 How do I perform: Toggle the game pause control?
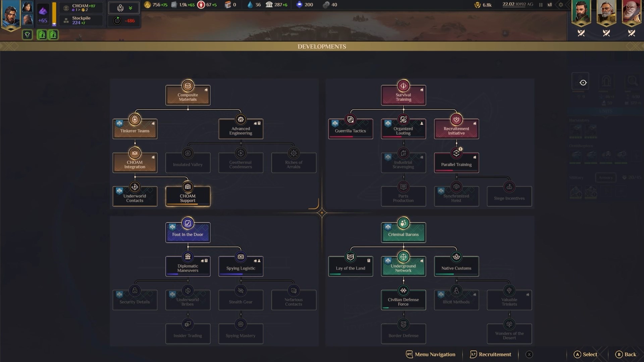pyautogui.click(x=541, y=5)
